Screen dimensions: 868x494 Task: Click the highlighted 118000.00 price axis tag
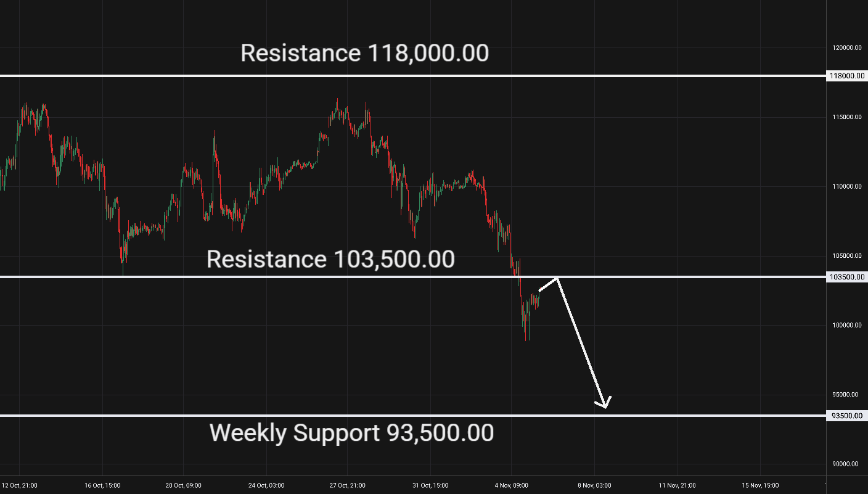[846, 76]
